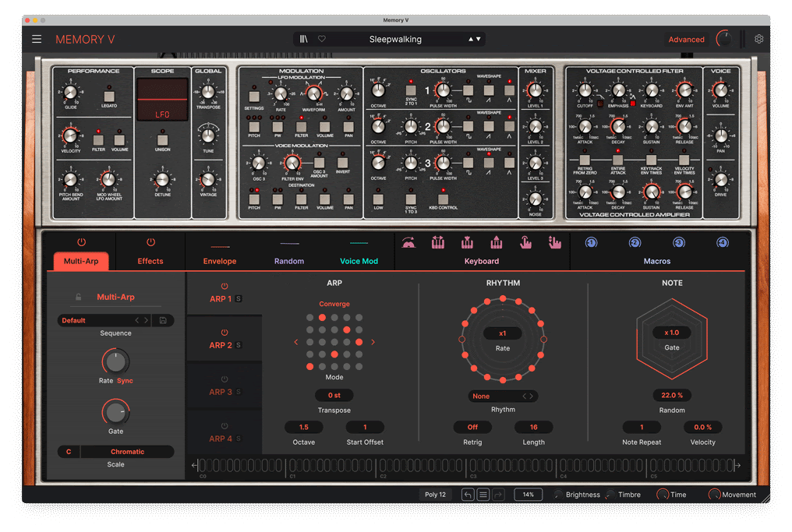
Task: Open the scale root note C dropdown
Action: 69,452
